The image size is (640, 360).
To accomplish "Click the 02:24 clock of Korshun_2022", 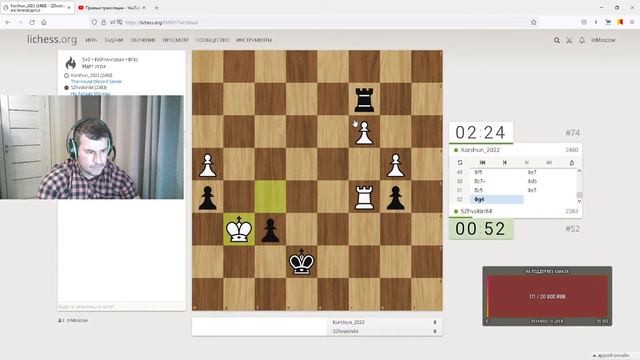I will click(481, 133).
